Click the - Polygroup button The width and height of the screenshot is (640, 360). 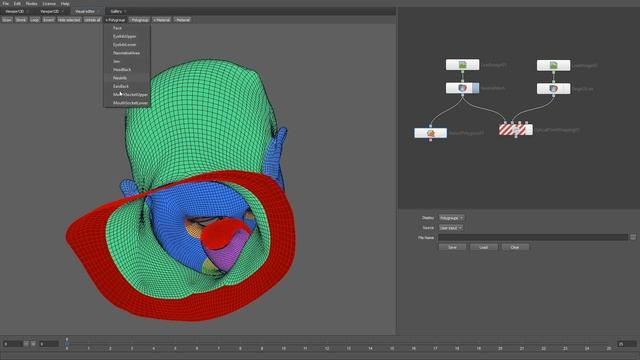[x=139, y=20]
